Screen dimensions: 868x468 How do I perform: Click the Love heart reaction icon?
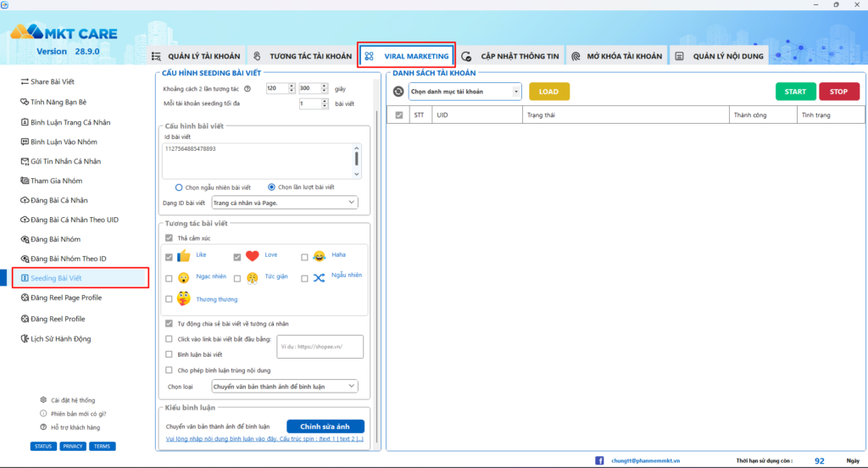(252, 256)
